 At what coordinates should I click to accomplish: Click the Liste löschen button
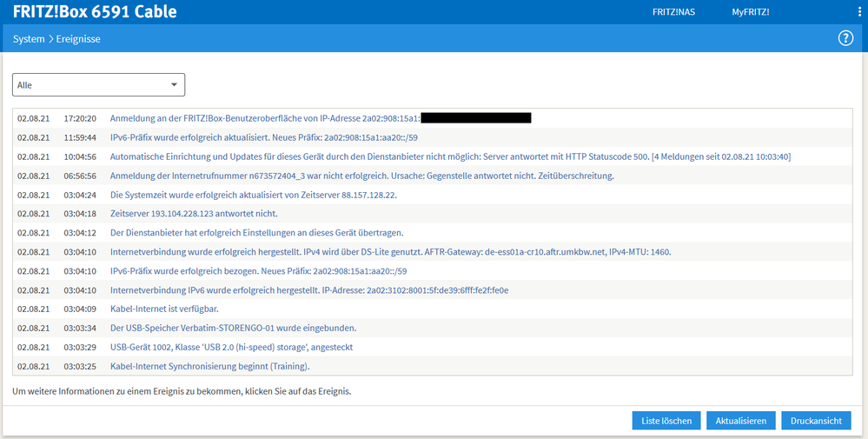666,421
